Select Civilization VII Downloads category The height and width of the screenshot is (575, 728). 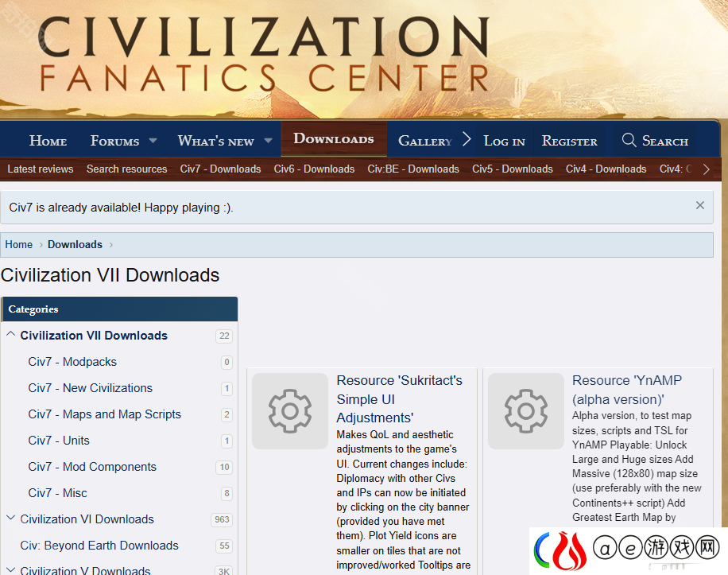pos(94,336)
